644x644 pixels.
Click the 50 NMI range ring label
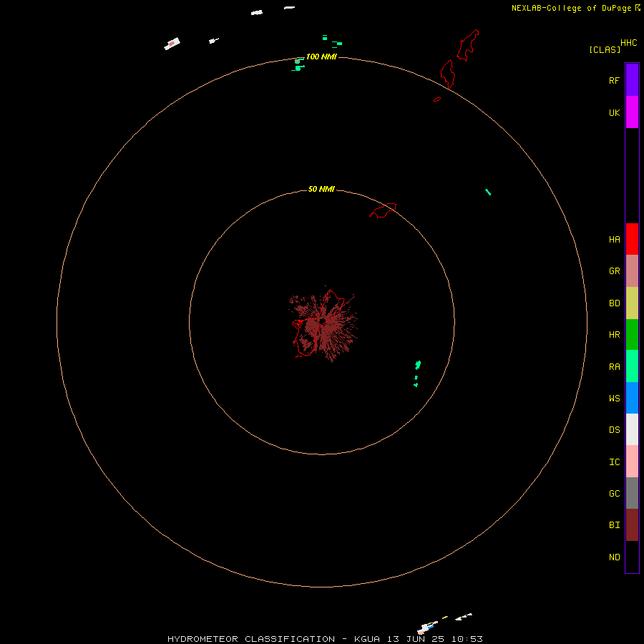(x=321, y=189)
